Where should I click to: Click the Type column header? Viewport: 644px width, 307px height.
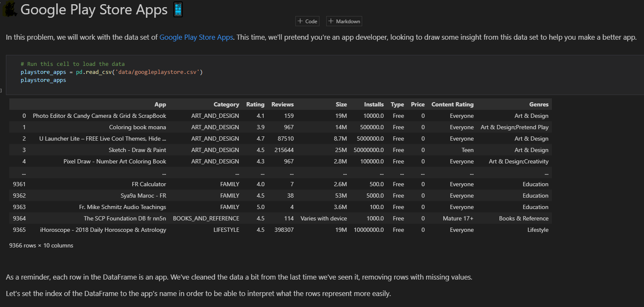coord(397,104)
